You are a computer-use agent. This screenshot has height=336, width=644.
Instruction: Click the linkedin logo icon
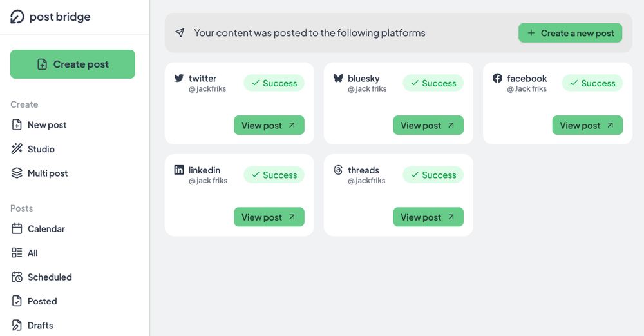(179, 170)
